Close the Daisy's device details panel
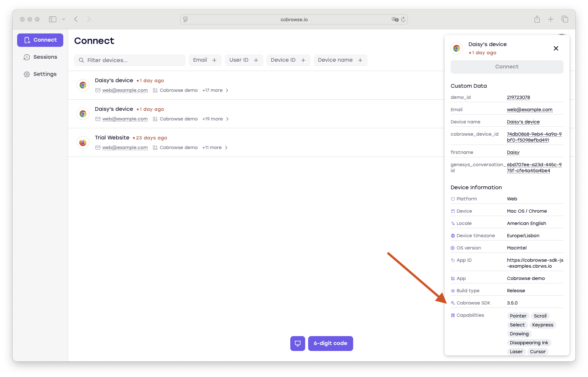The height and width of the screenshot is (377, 588). coord(556,48)
